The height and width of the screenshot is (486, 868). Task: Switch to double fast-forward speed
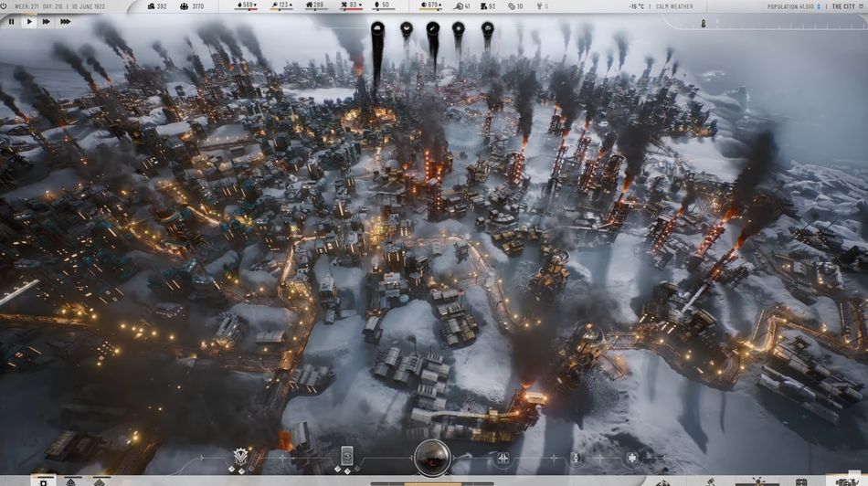point(47,21)
